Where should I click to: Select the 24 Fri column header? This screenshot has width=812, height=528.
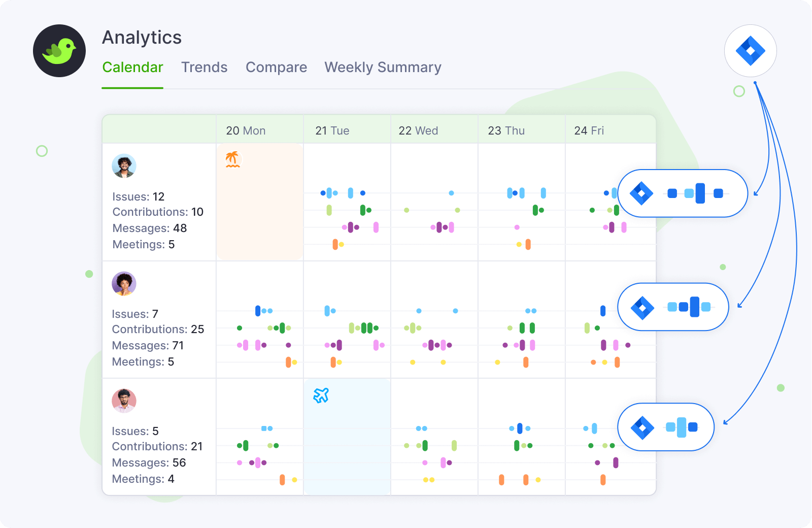589,130
